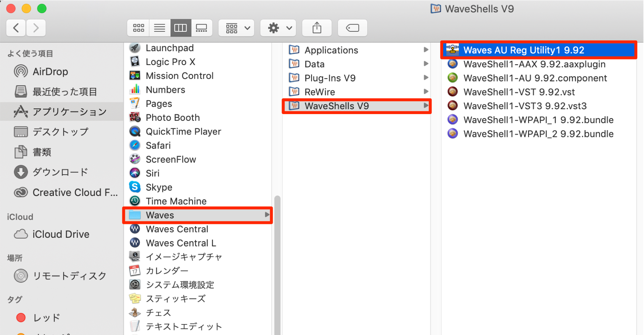The height and width of the screenshot is (335, 644).
Task: Open デスクトップ in the sidebar
Action: click(x=62, y=132)
